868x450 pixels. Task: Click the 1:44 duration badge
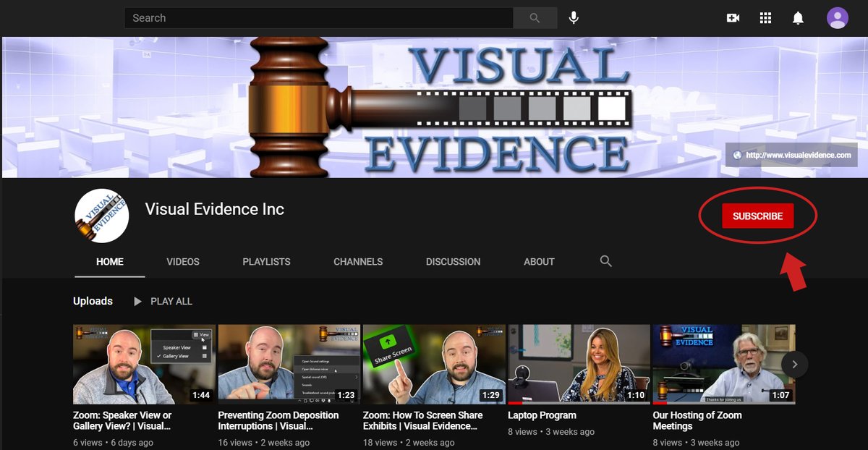coord(201,395)
